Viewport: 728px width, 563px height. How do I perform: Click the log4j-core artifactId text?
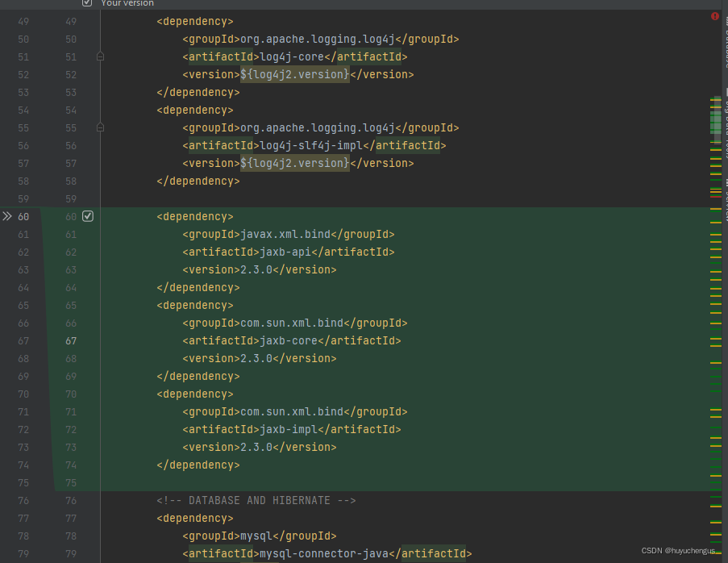click(292, 56)
